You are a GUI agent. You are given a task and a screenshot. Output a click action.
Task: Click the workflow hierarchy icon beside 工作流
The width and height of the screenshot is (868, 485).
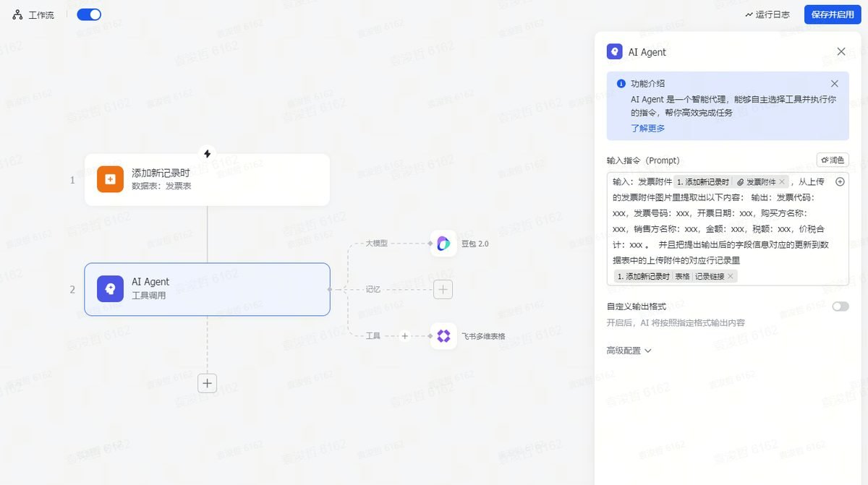17,14
